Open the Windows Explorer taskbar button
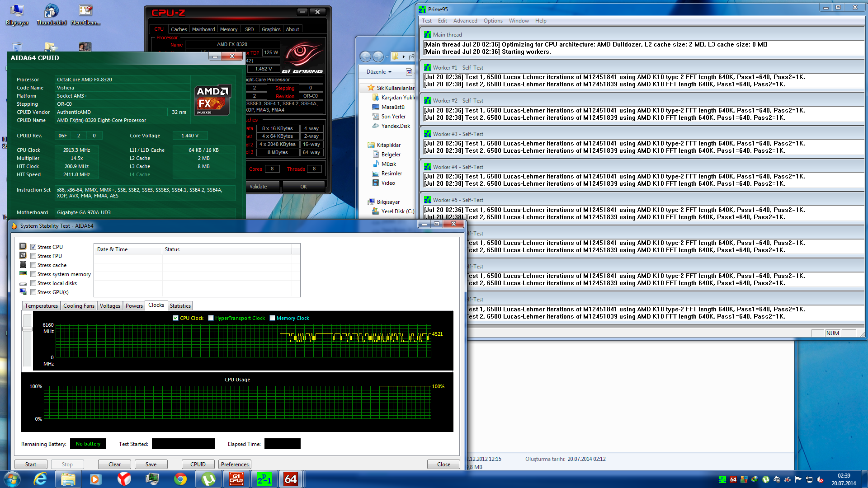The height and width of the screenshot is (488, 868). (x=68, y=479)
